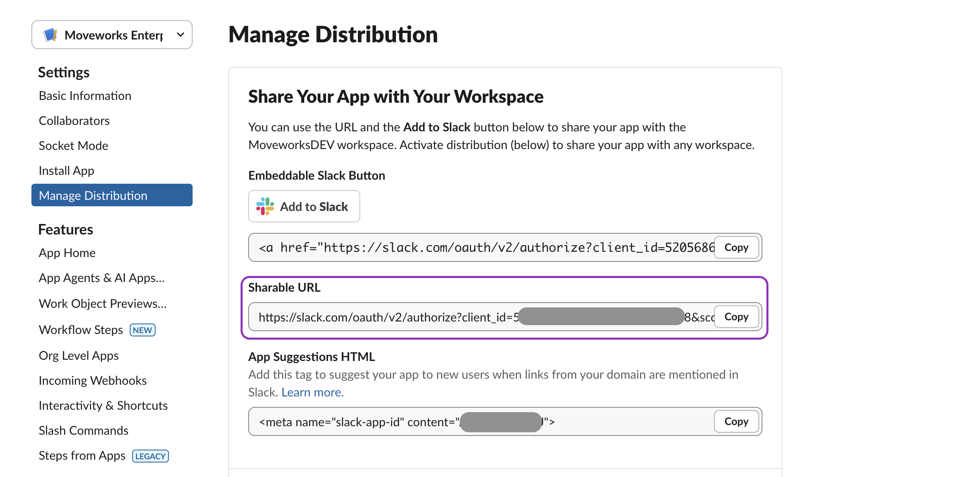Image resolution: width=980 pixels, height=477 pixels.
Task: Open the App Home feature page
Action: coord(67,253)
